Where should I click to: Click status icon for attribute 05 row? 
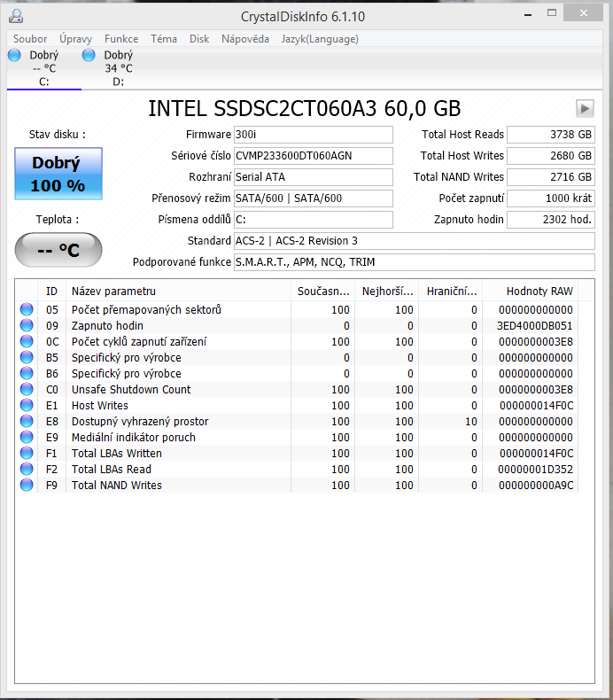tap(26, 310)
